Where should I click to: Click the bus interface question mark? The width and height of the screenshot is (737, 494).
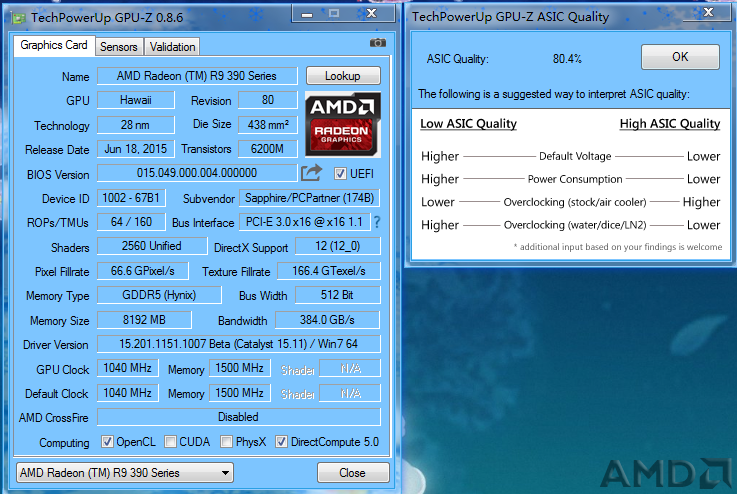click(x=377, y=222)
